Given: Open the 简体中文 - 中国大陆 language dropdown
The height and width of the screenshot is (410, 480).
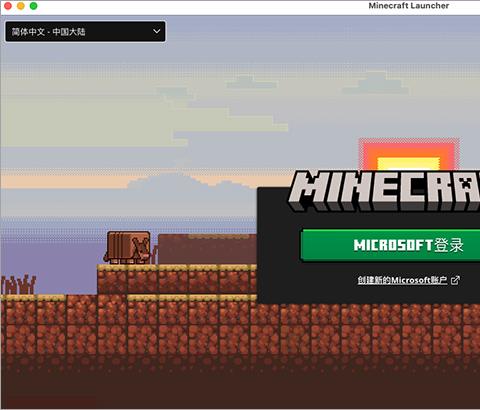Looking at the screenshot, I should [x=85, y=32].
